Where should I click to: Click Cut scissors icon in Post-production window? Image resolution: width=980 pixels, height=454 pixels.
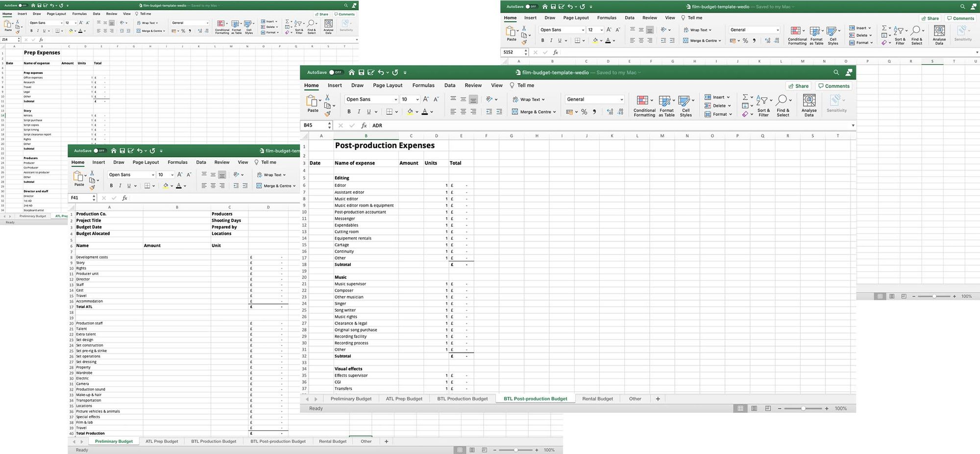[x=327, y=98]
